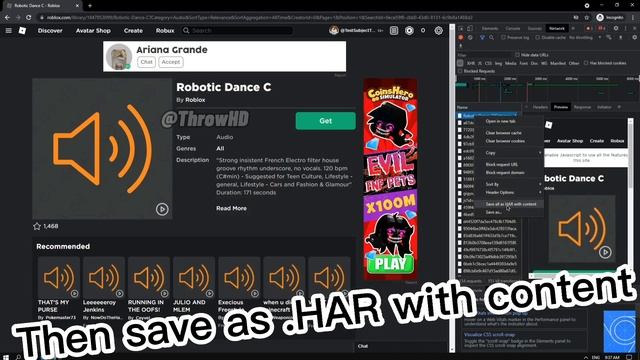Check Has blocked cookies option

tap(586, 63)
